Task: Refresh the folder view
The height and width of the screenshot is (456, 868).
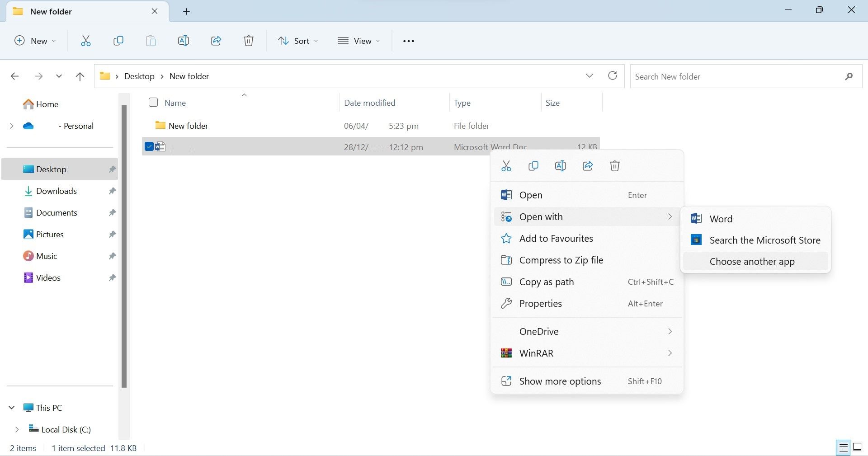Action: [613, 76]
